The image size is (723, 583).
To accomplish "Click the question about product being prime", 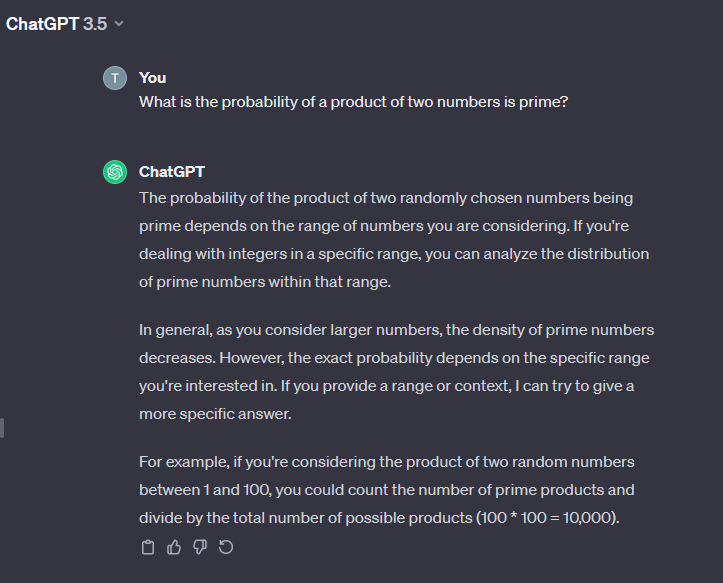I will (x=354, y=102).
